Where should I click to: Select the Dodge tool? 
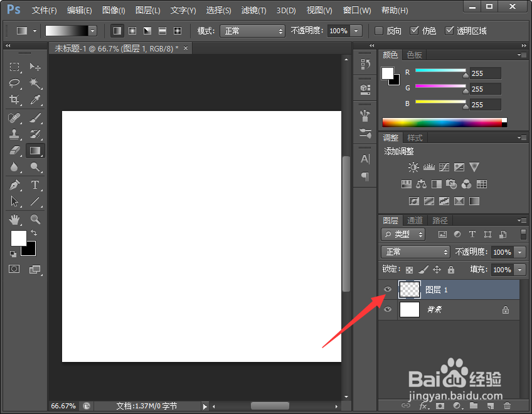pyautogui.click(x=35, y=167)
